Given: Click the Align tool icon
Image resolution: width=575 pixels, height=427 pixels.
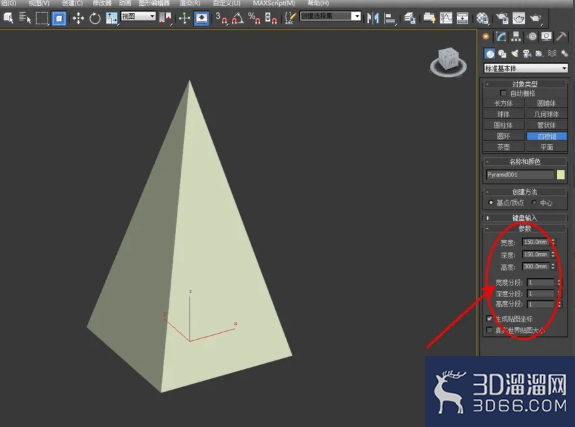Looking at the screenshot, I should [x=389, y=18].
